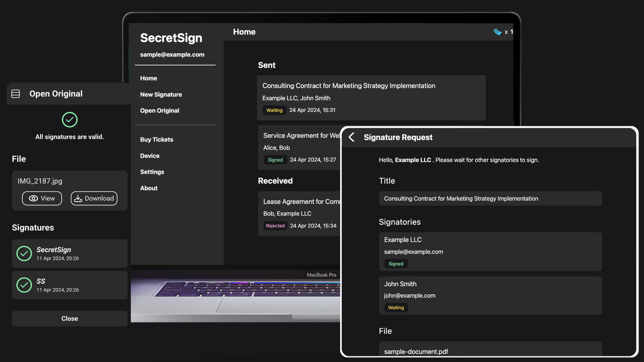Click the SecretSign signature checkmark icon
The image size is (644, 362).
(x=24, y=253)
